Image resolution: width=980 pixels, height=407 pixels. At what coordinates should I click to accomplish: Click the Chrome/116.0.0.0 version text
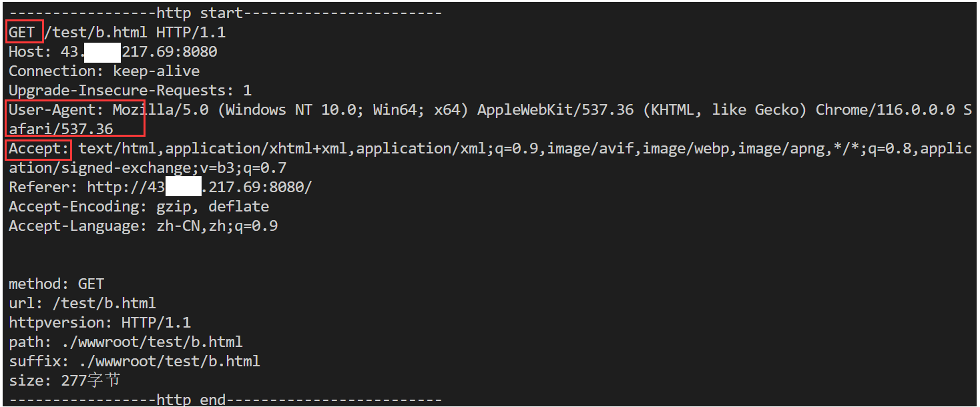(x=885, y=109)
